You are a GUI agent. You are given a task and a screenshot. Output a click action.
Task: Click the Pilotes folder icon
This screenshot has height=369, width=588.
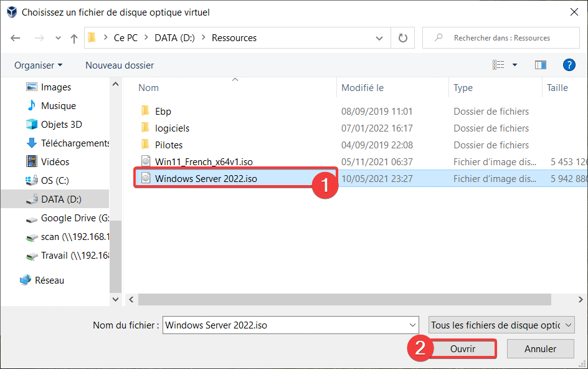[x=145, y=145]
